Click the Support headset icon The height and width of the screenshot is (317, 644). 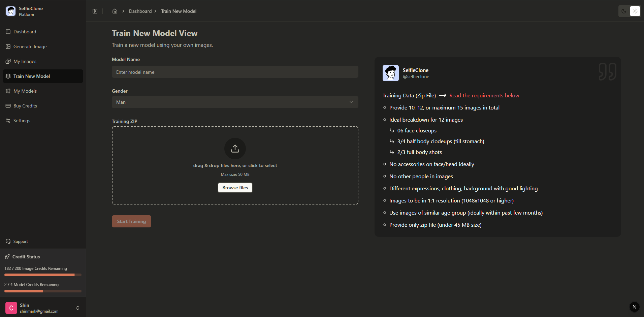8,241
